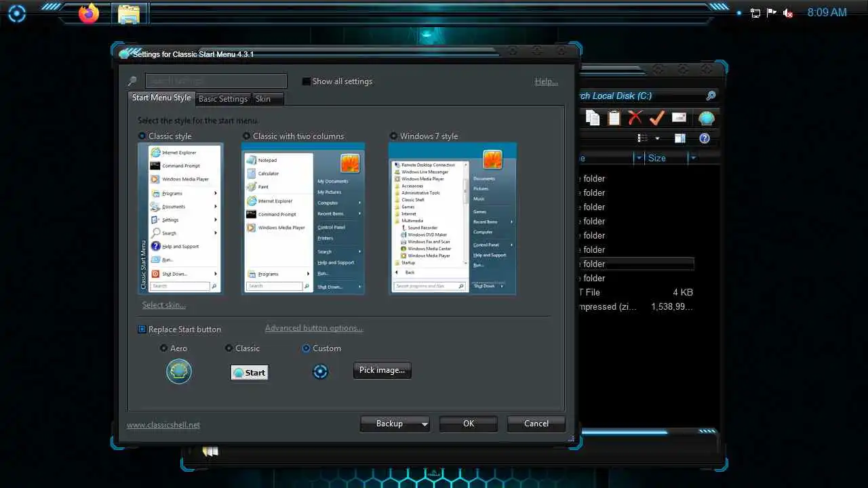The image size is (868, 488).
Task: Open the custom Start button orb on taskbar
Action: click(17, 13)
